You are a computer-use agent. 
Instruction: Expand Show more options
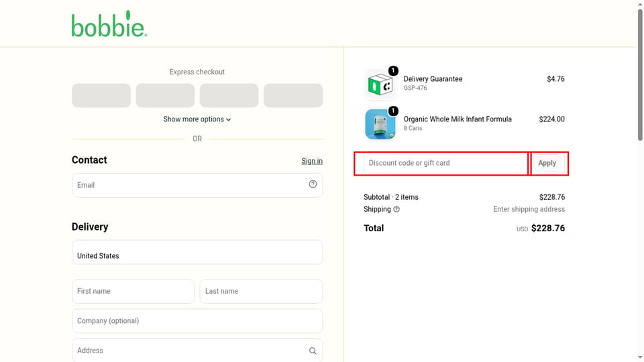tap(197, 119)
